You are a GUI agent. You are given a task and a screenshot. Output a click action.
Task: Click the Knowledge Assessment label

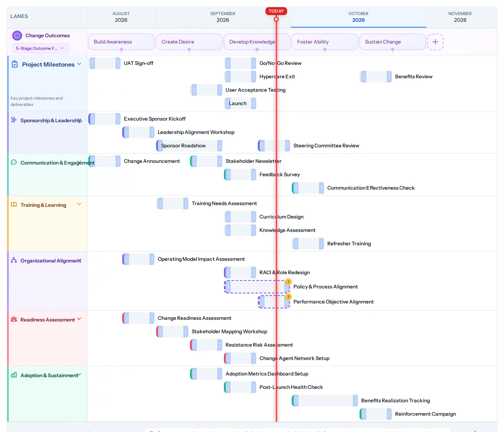287,230
